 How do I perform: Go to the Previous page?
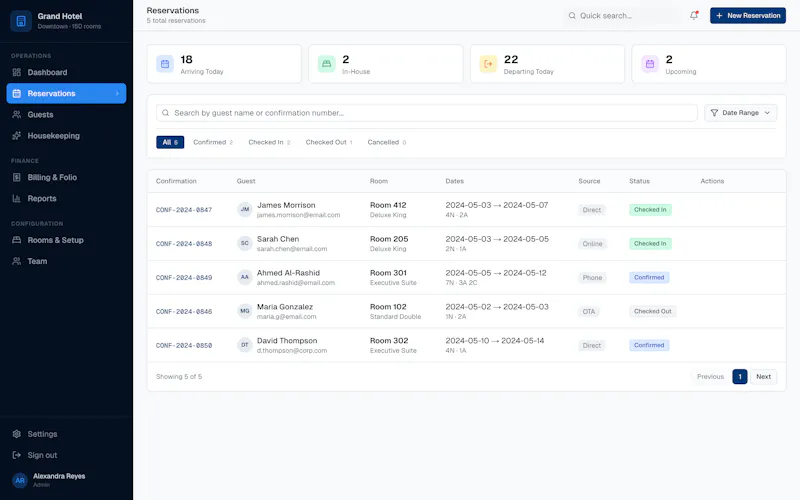[710, 377]
